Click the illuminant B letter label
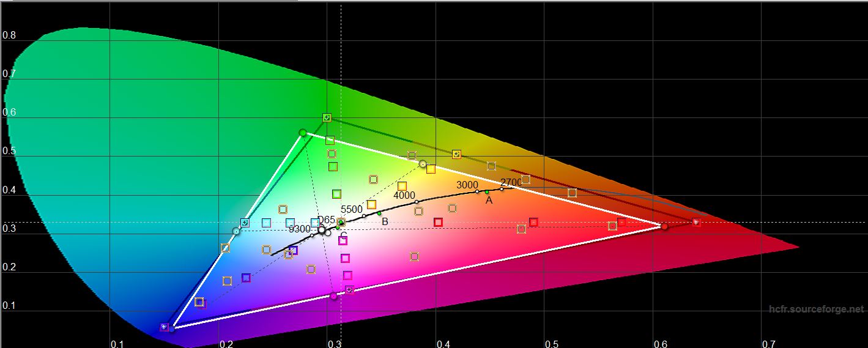This screenshot has width=868, height=348. [385, 221]
